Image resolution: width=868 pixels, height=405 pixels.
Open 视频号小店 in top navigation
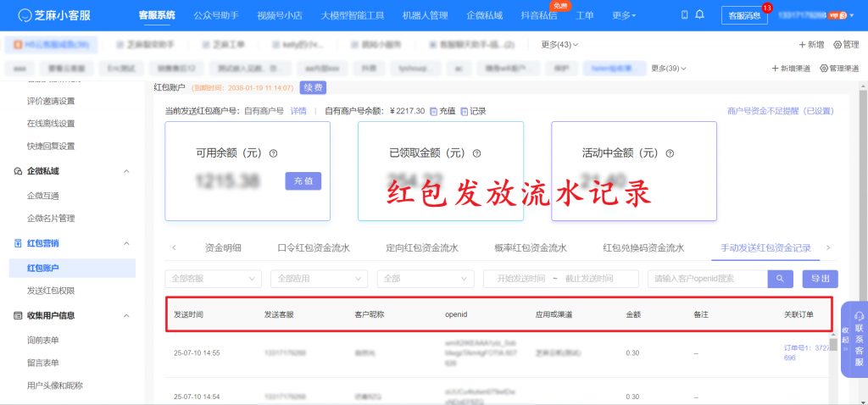(280, 15)
